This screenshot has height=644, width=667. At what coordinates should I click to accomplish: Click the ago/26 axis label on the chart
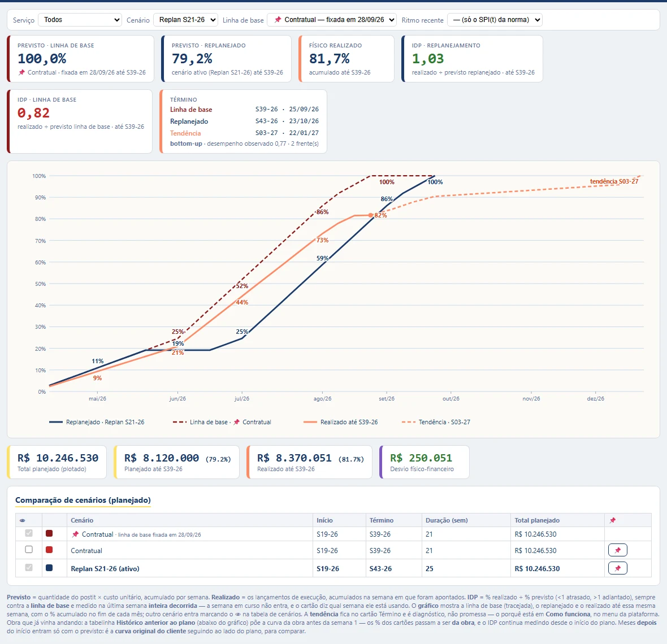click(x=322, y=399)
